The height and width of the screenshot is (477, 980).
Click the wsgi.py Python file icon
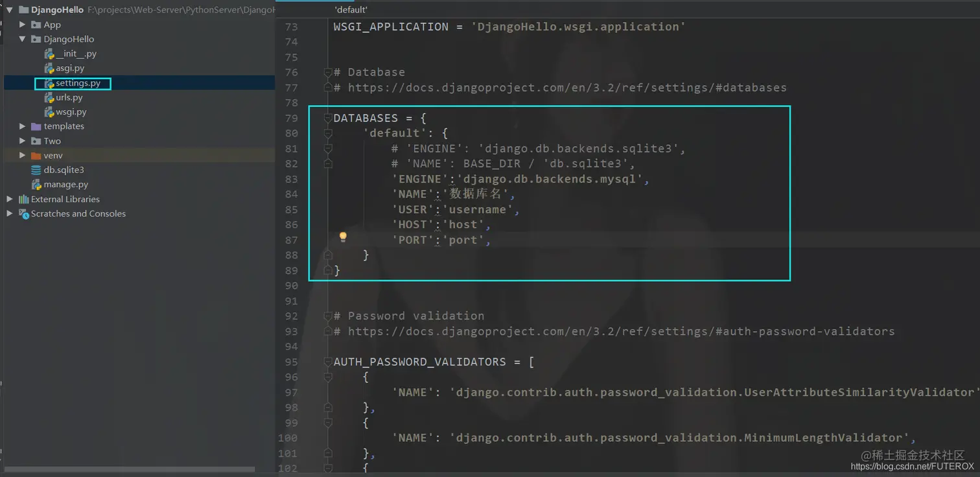click(x=49, y=111)
